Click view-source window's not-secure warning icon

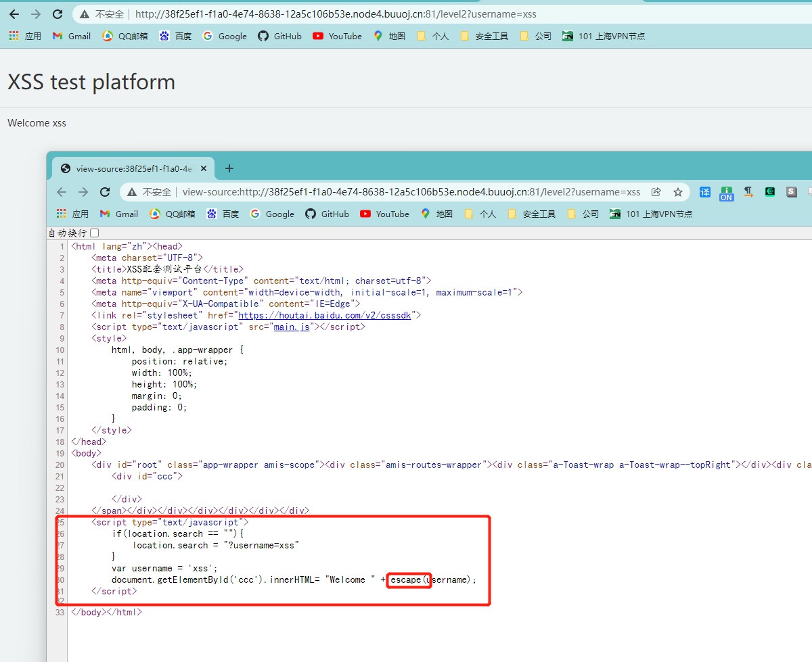133,192
